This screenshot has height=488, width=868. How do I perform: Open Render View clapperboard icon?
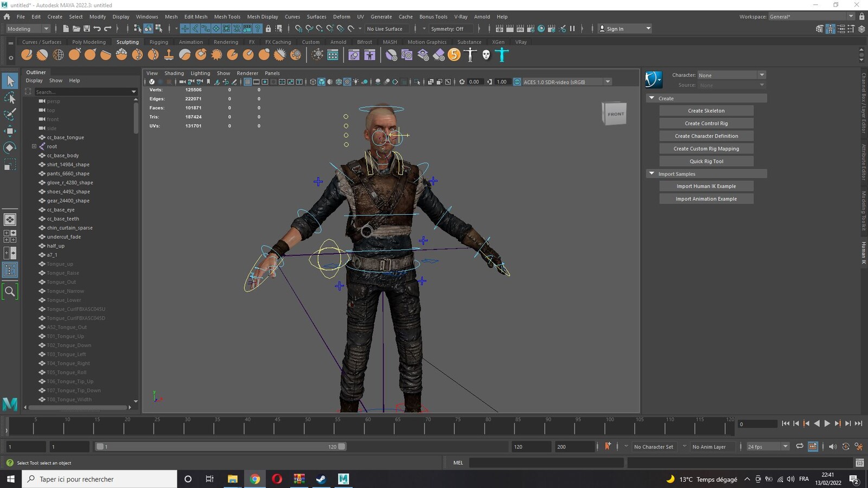[x=500, y=29]
